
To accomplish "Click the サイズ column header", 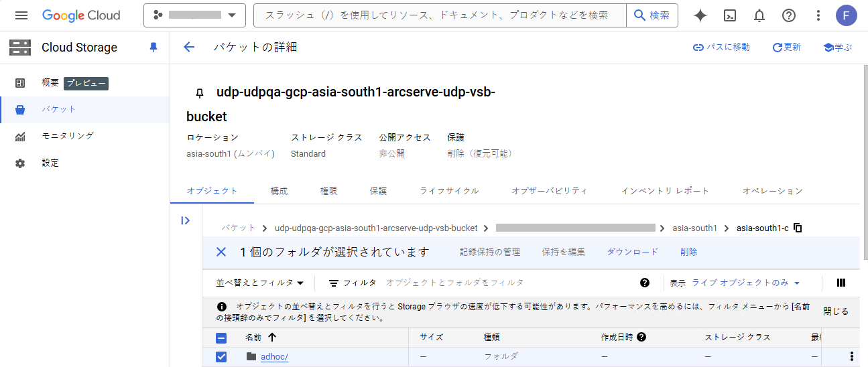I will coord(431,338).
